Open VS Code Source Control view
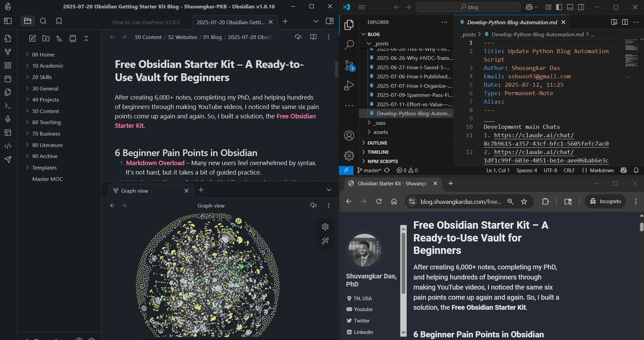 349,65
